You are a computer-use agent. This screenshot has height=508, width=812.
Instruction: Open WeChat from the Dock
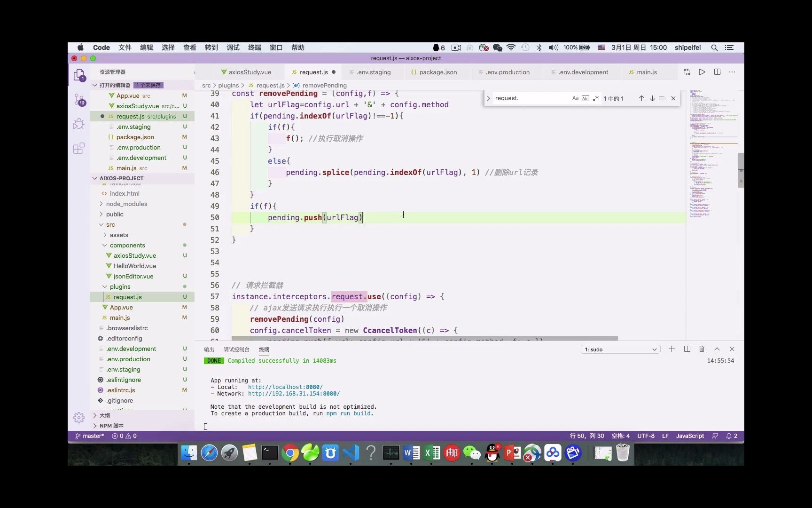472,453
